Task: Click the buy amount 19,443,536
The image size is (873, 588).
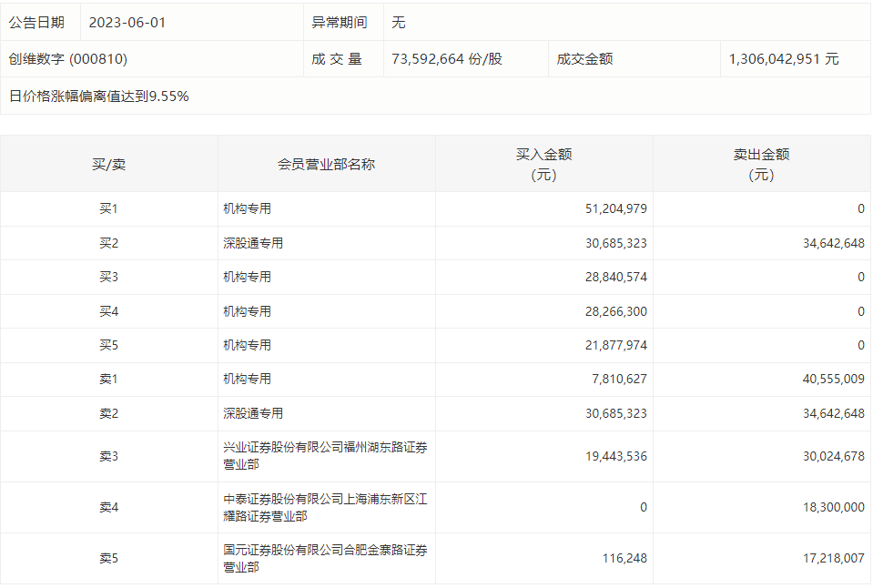Action: (615, 457)
